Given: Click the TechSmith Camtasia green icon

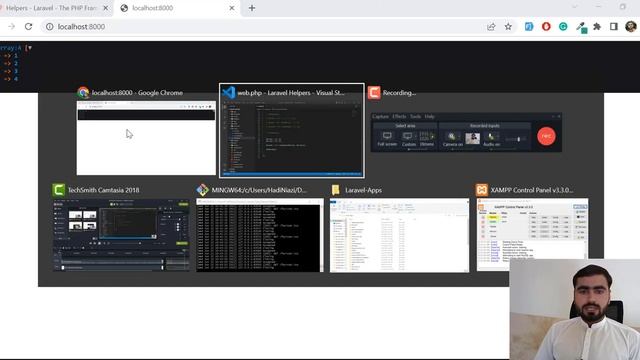Looking at the screenshot, I should point(58,190).
